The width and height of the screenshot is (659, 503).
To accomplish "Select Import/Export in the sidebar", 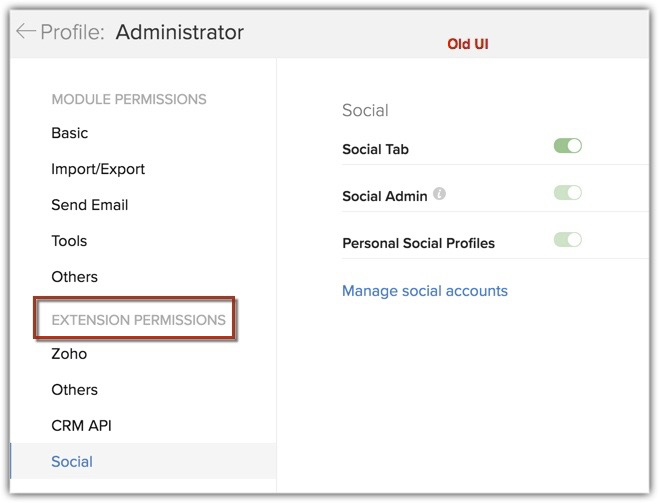I will coord(98,169).
